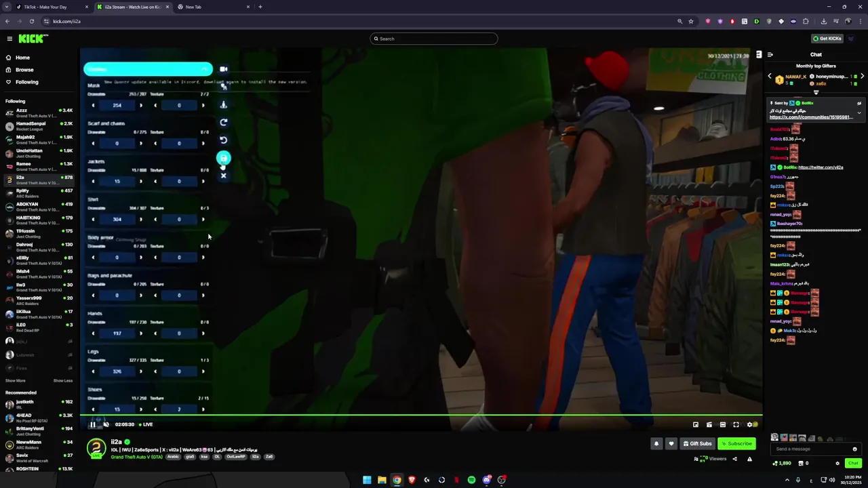Pause the live stream
The width and height of the screenshot is (868, 488).
coord(93,424)
